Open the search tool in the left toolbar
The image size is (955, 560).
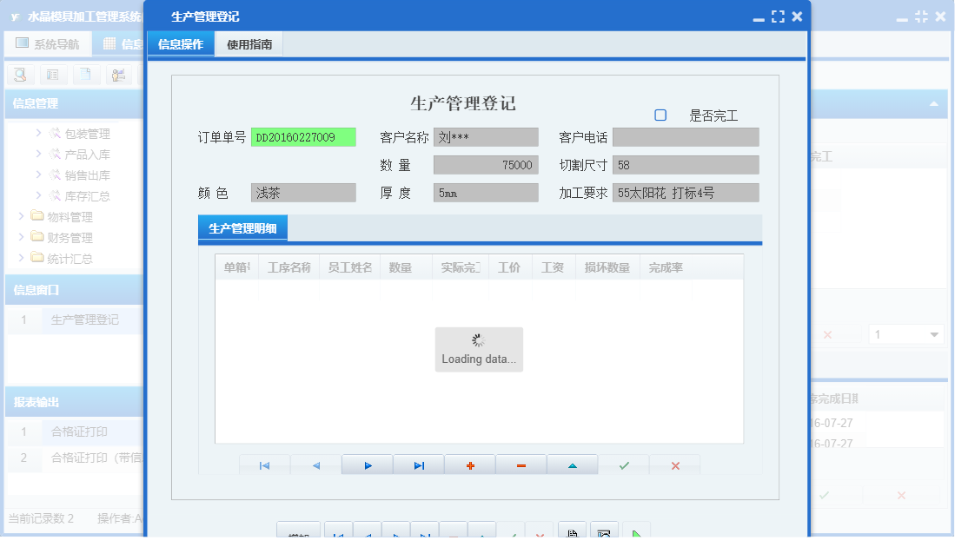point(19,75)
